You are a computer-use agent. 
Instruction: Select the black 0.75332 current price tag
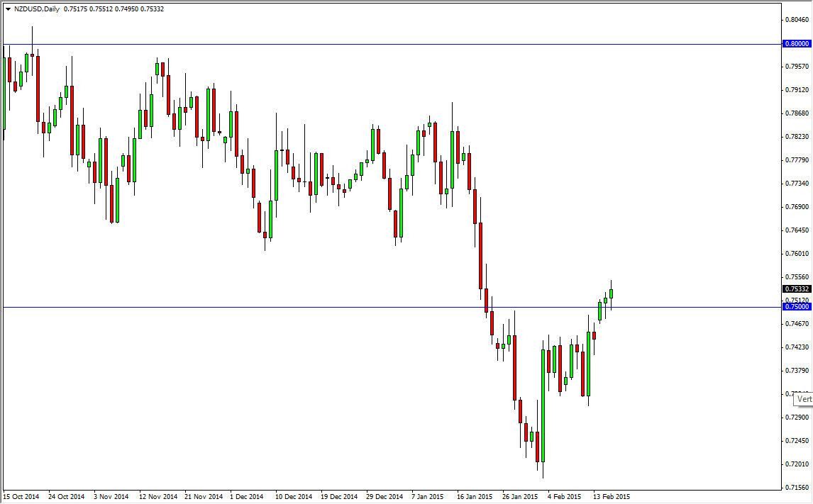(797, 289)
